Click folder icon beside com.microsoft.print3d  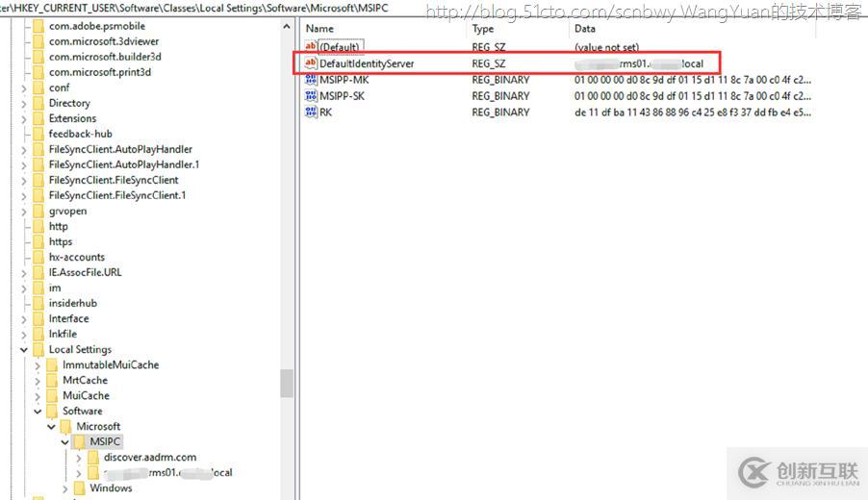pos(38,72)
